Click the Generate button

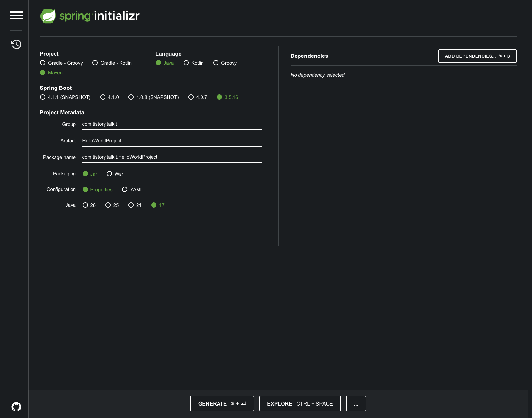pos(222,404)
